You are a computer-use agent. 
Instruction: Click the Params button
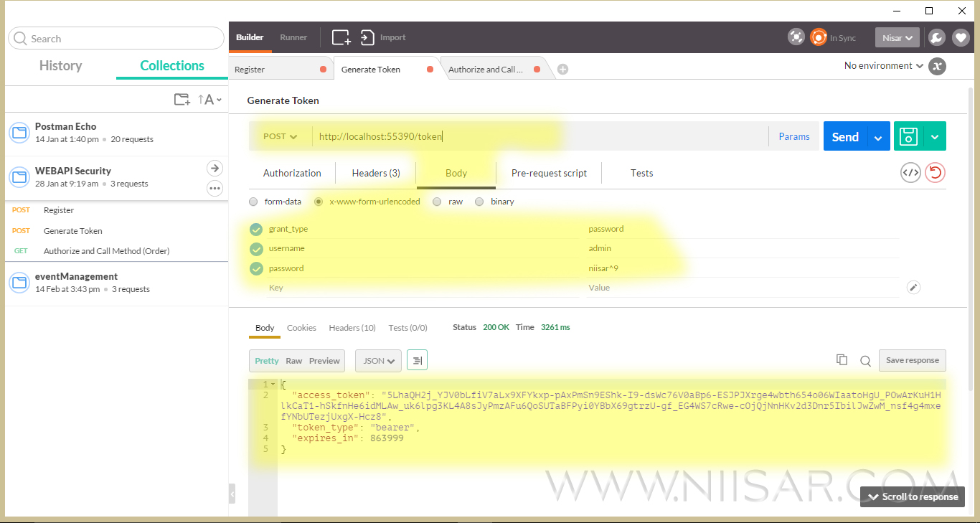coord(794,136)
